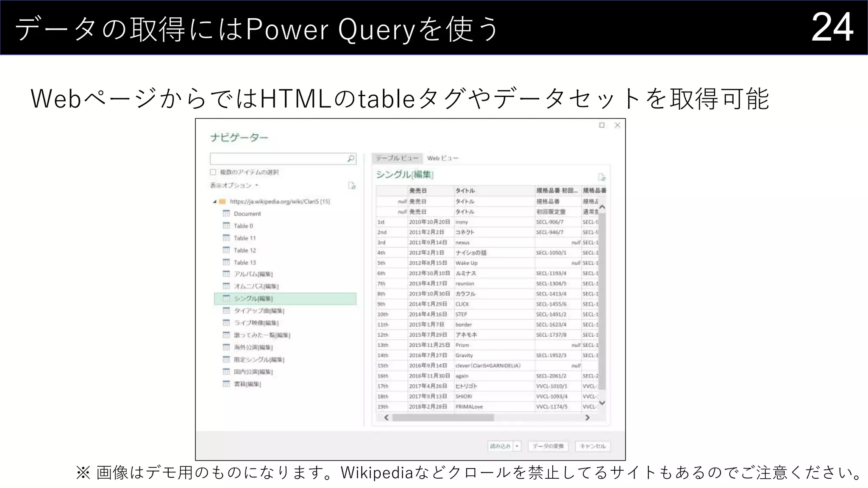Click the 19th row label cell

point(392,407)
